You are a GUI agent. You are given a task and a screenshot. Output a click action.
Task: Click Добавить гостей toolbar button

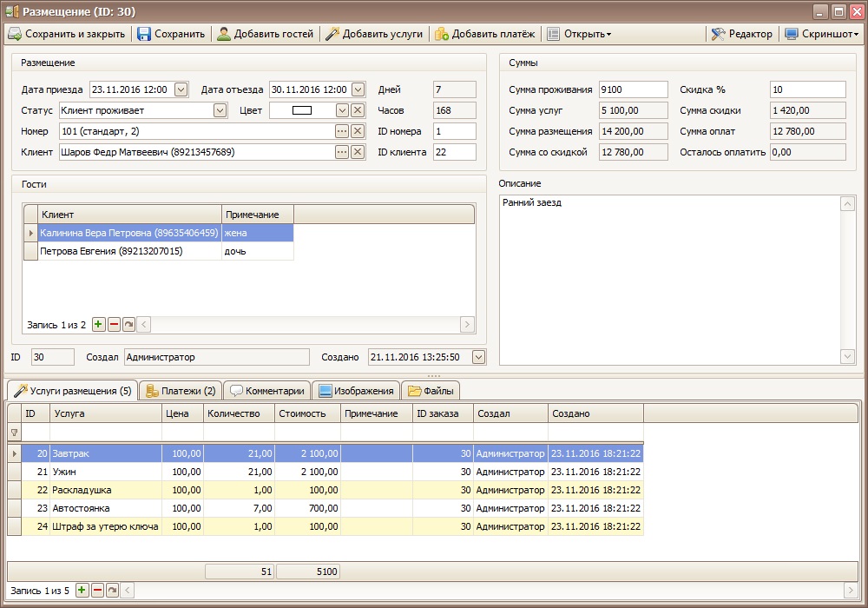pyautogui.click(x=265, y=34)
